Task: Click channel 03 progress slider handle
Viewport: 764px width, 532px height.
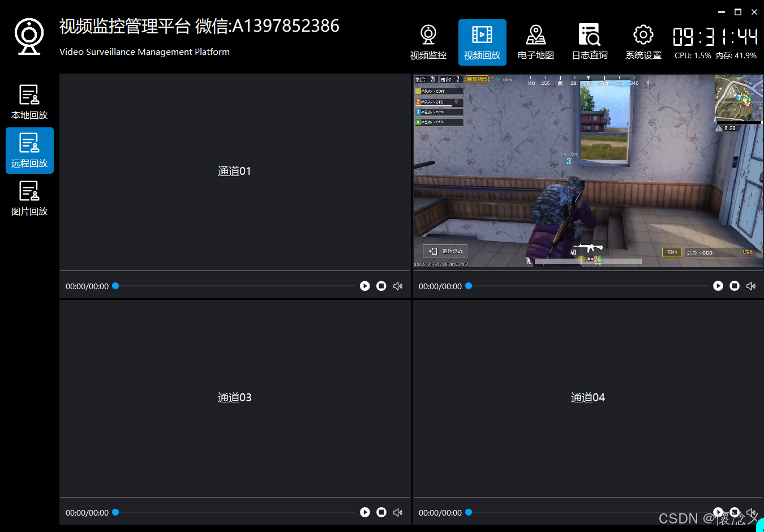Action: (115, 512)
